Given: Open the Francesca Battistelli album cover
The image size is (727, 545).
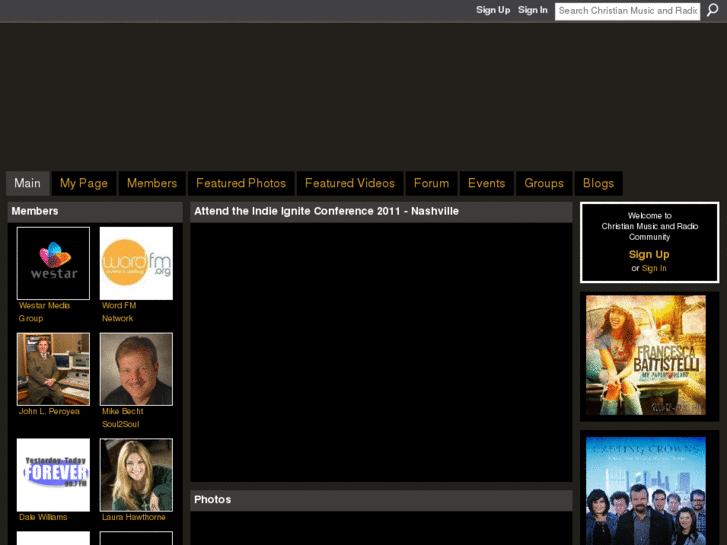Looking at the screenshot, I should [x=646, y=355].
